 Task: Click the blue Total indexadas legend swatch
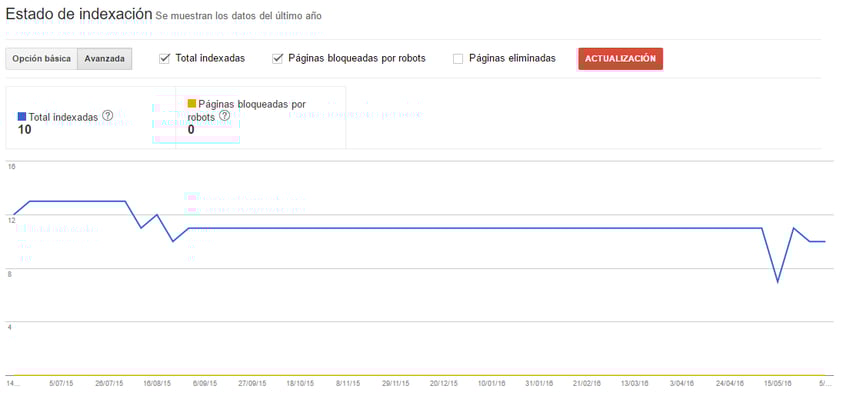pos(22,116)
